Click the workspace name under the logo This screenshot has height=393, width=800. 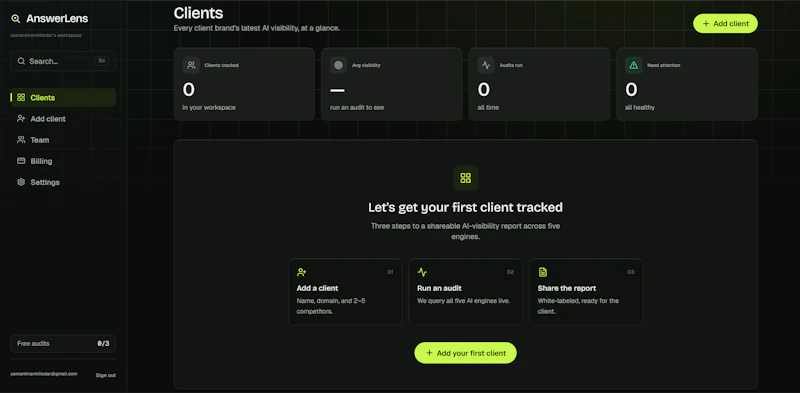point(46,35)
